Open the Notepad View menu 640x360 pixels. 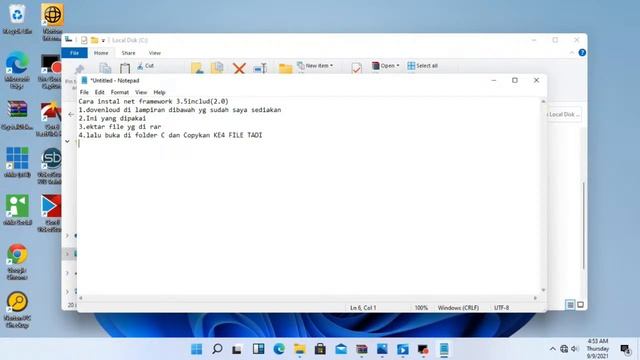(x=141, y=92)
